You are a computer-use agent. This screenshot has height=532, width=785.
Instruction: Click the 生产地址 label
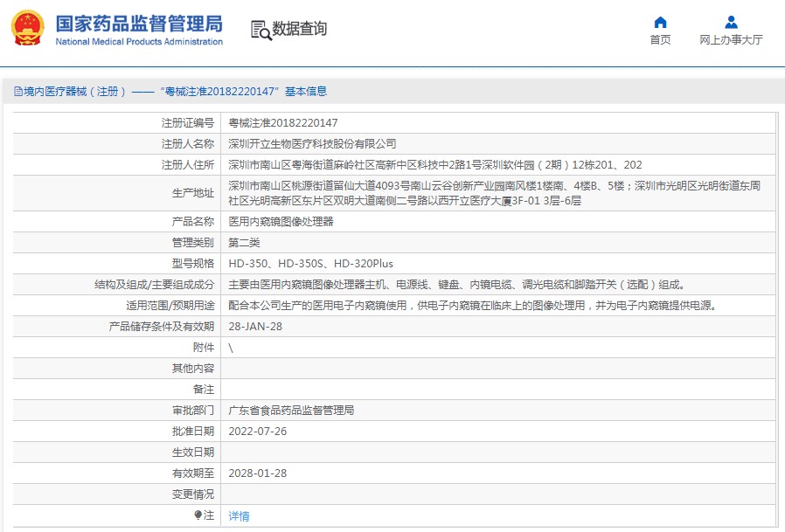[192, 193]
